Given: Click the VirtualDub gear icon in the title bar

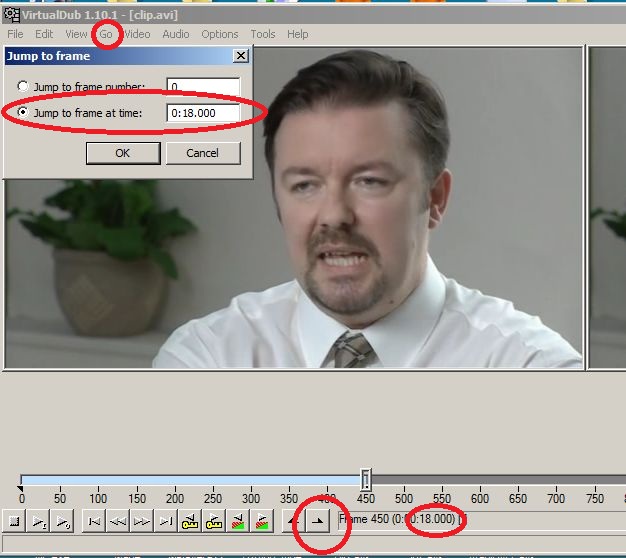Looking at the screenshot, I should 11,15.
